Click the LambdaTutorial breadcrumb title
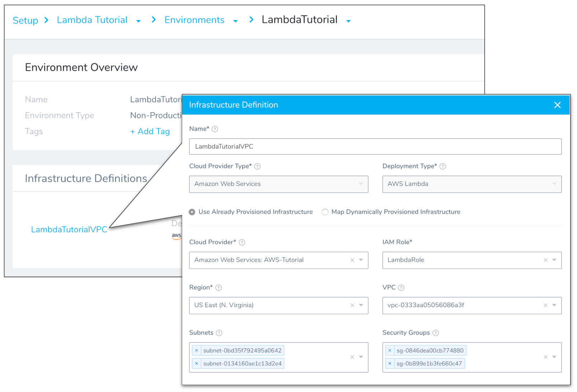Screen dimensions: 577x392 [299, 19]
